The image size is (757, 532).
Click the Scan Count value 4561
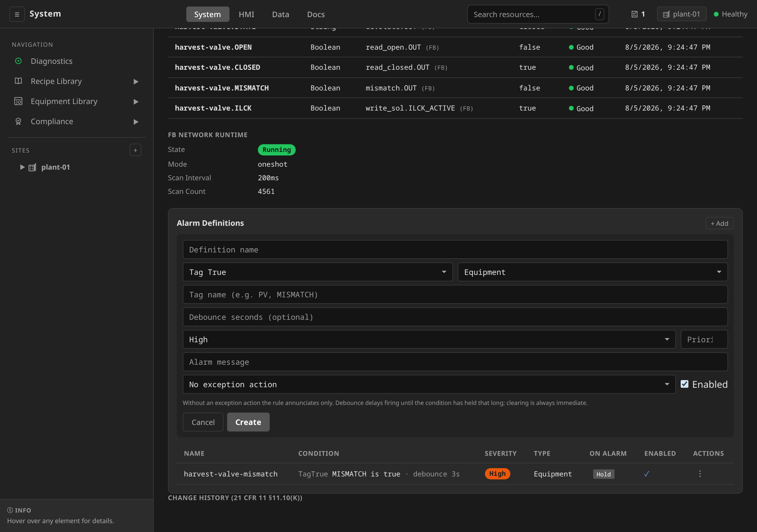point(266,191)
